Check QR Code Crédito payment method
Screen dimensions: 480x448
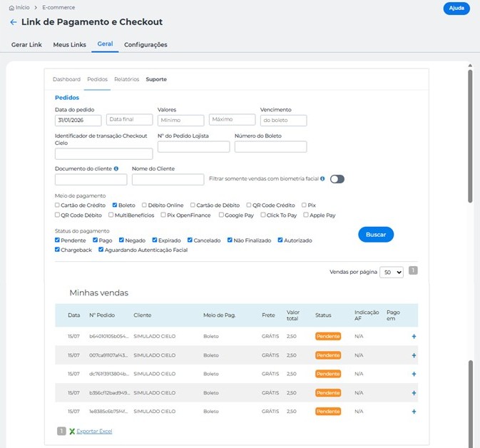coord(249,205)
